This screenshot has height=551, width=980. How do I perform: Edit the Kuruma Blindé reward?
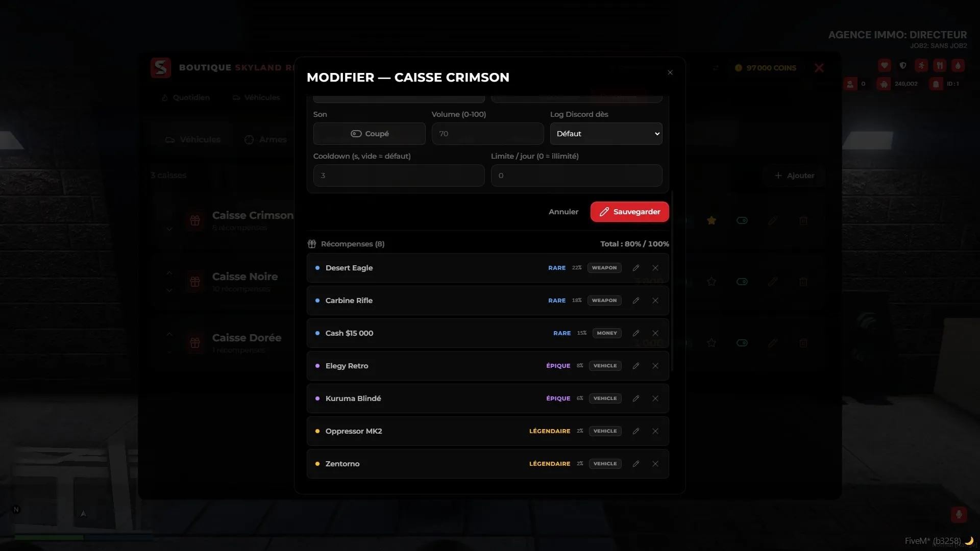click(636, 398)
